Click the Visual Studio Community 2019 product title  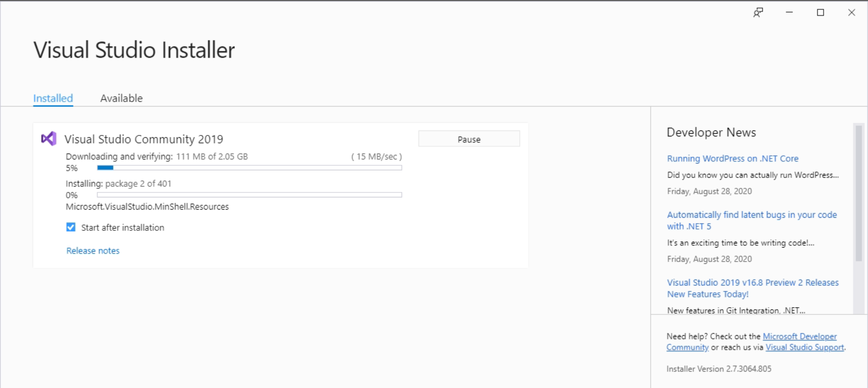coord(144,139)
